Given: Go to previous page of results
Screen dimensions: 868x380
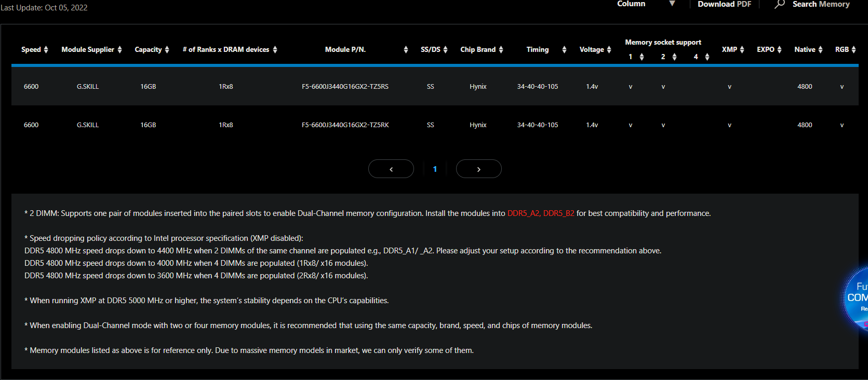Looking at the screenshot, I should coord(391,169).
